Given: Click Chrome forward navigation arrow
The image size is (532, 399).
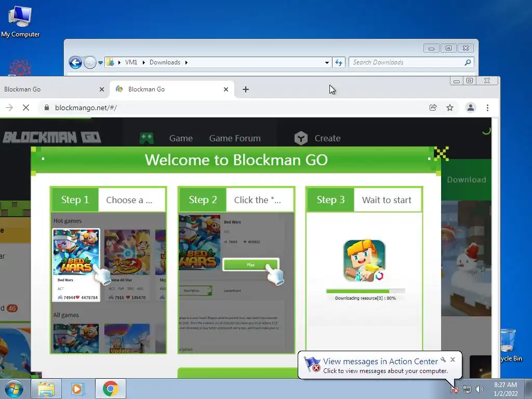Looking at the screenshot, I should coord(9,108).
